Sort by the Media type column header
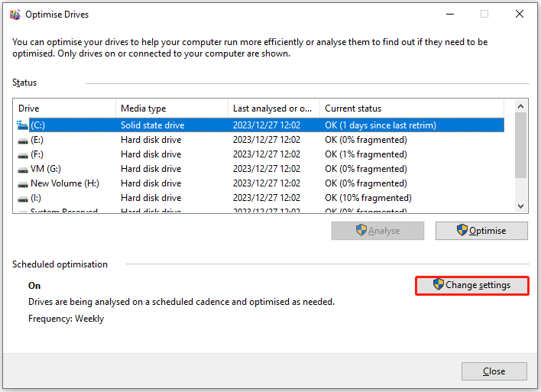This screenshot has width=541, height=392. pyautogui.click(x=171, y=109)
